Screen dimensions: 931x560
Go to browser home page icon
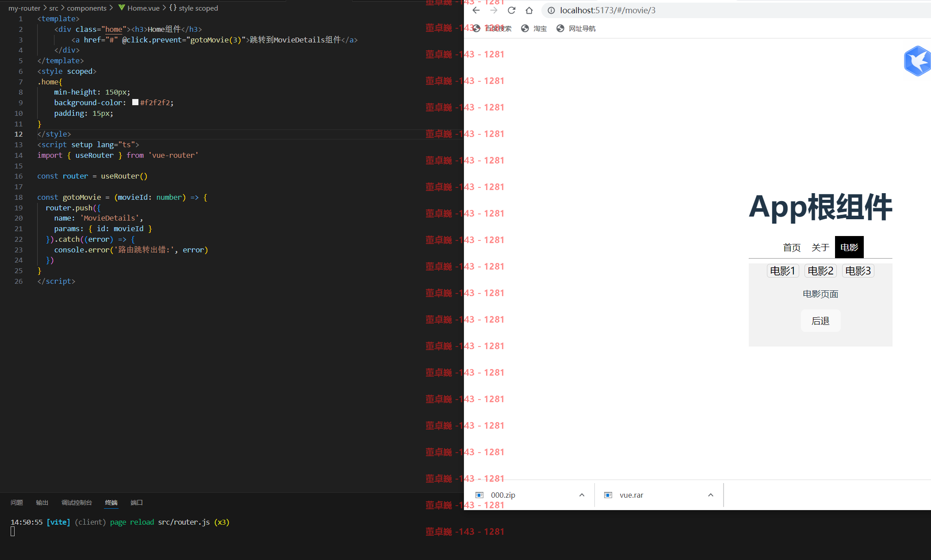point(529,10)
